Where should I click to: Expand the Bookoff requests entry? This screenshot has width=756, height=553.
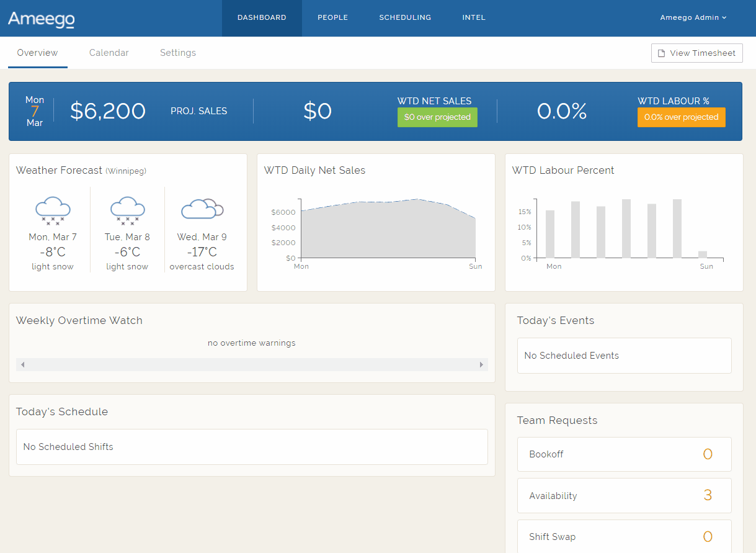pyautogui.click(x=624, y=454)
